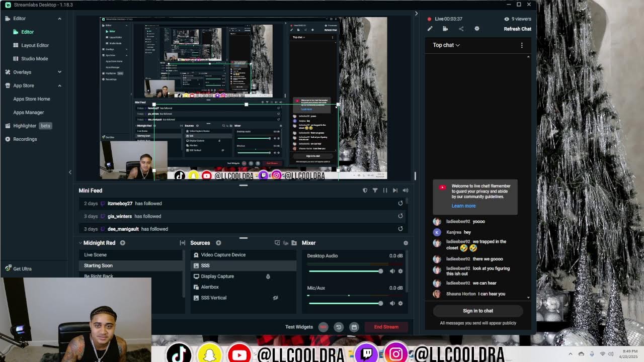Click Test Widgets
Viewport: 644px width, 362px height.
coord(299,327)
